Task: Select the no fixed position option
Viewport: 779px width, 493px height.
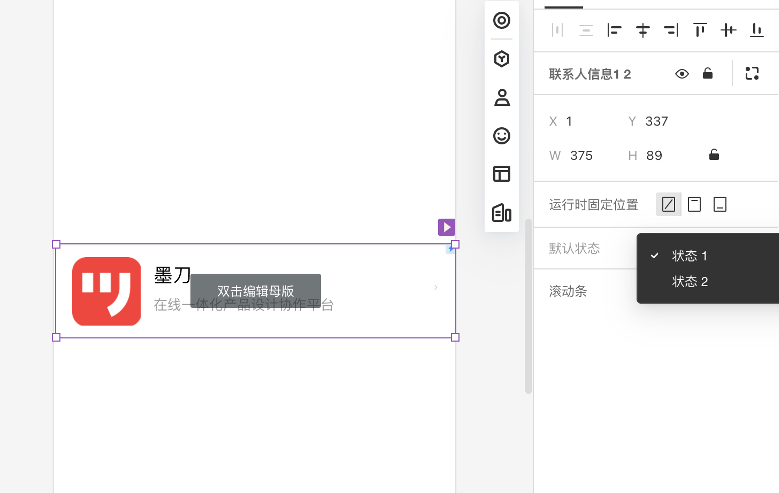Action: (x=668, y=204)
